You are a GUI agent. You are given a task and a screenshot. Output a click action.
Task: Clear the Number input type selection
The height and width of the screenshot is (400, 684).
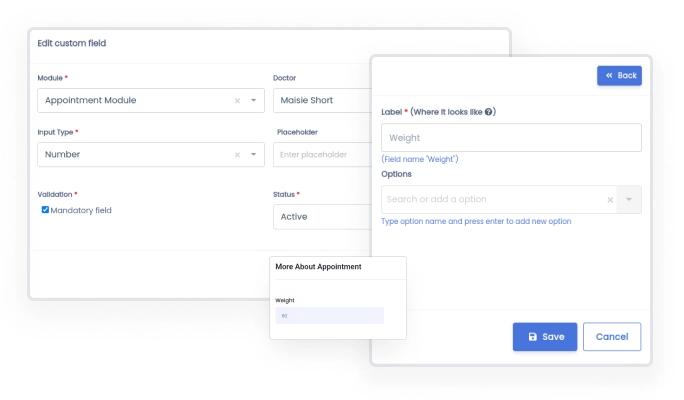237,155
